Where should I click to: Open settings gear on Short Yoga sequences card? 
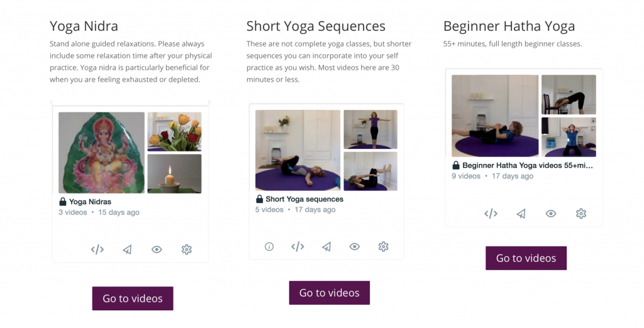383,247
